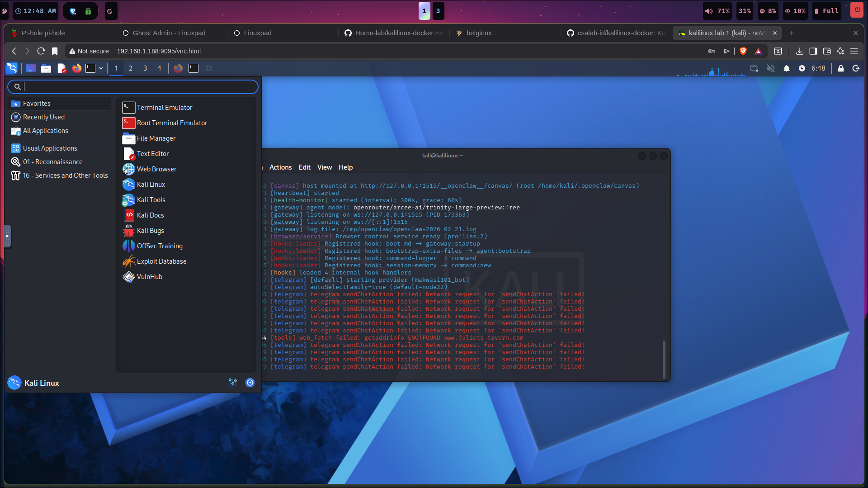
Task: Click the Brave Shields lion icon
Action: point(743,51)
